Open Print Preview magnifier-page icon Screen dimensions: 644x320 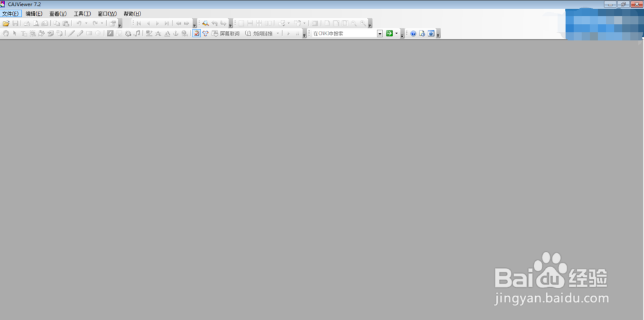point(35,23)
